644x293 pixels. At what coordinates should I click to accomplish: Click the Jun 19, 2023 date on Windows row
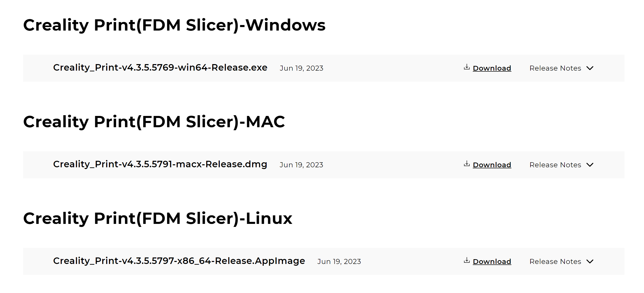pos(301,68)
